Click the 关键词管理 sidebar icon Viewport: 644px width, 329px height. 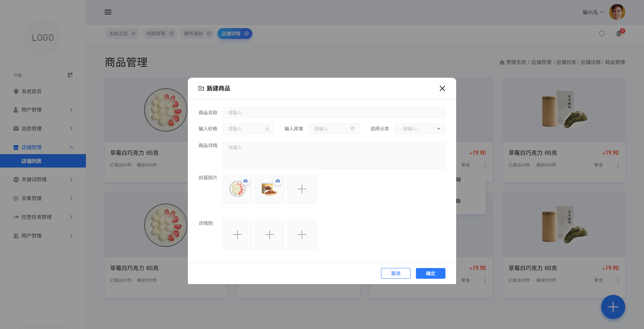16,180
